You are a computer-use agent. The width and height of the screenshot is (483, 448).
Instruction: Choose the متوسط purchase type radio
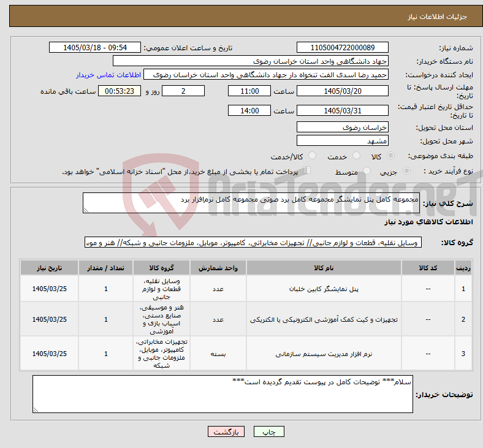[x=367, y=171]
